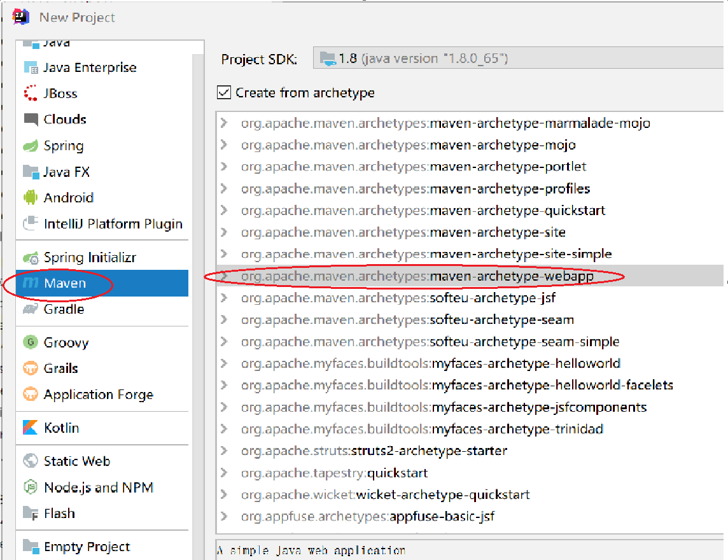Expand the maven-archetype-profiles node

(x=224, y=188)
